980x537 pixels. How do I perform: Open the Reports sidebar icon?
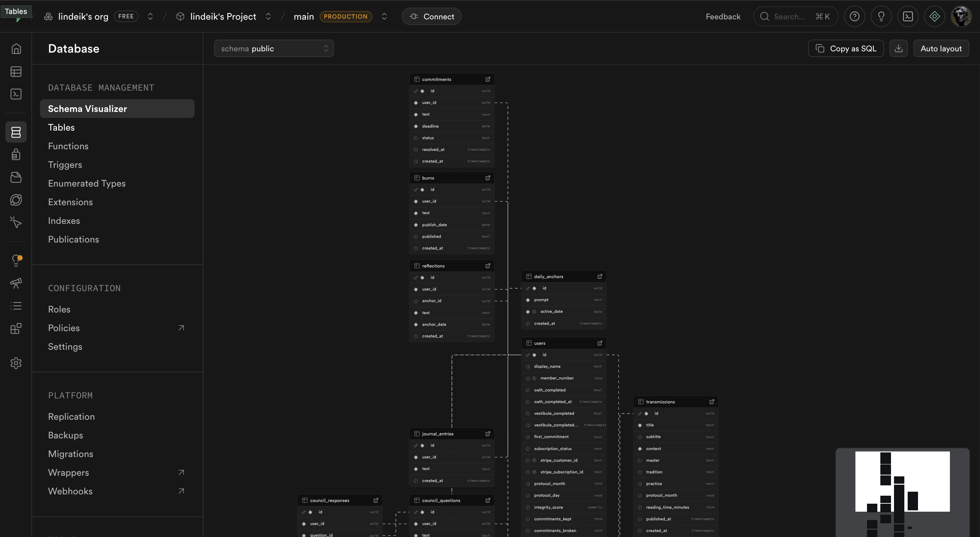point(16,283)
